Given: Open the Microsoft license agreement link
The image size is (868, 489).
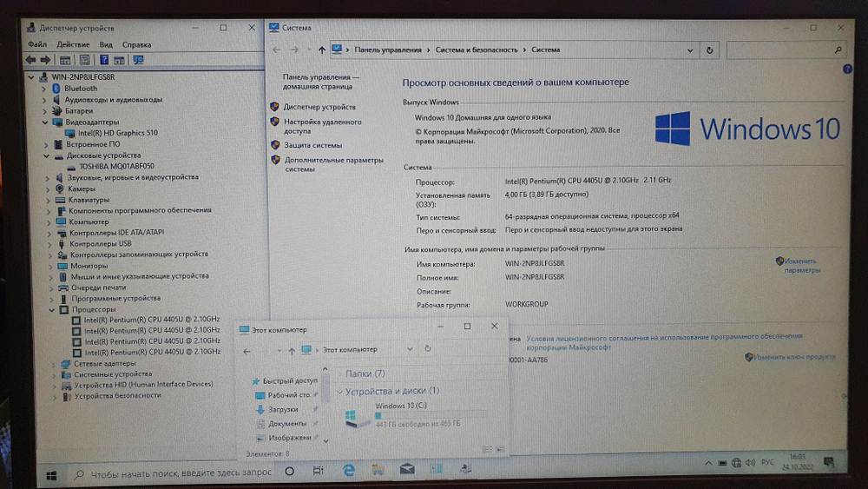Looking at the screenshot, I should (664, 341).
